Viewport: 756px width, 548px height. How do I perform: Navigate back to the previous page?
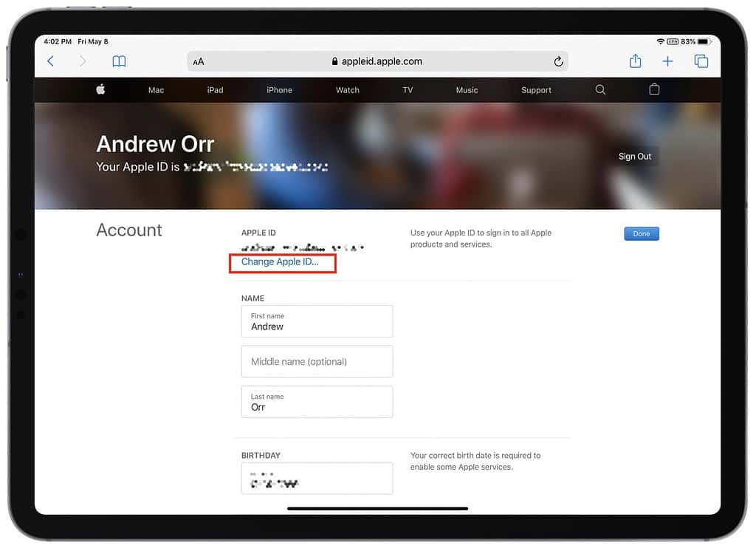tap(50, 61)
